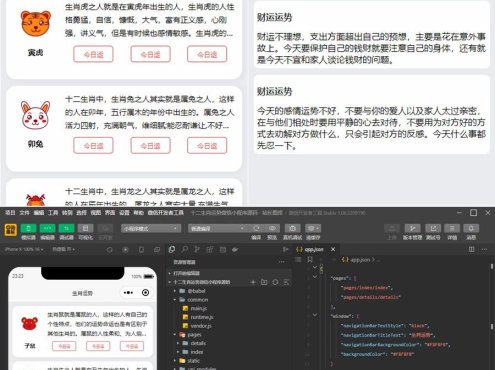Viewport: 495px width, 370px height.
Task: Open the 编辑 menu
Action: (39, 213)
